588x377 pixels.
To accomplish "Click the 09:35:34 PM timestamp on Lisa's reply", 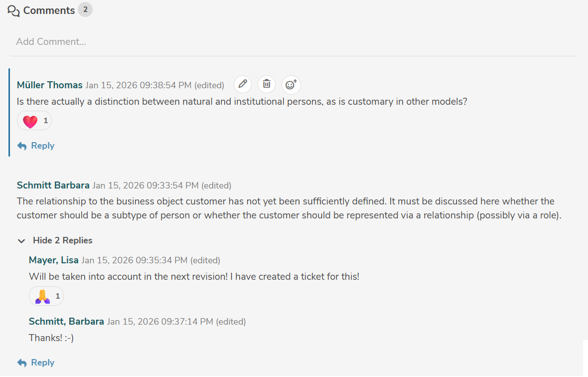I will coord(135,260).
